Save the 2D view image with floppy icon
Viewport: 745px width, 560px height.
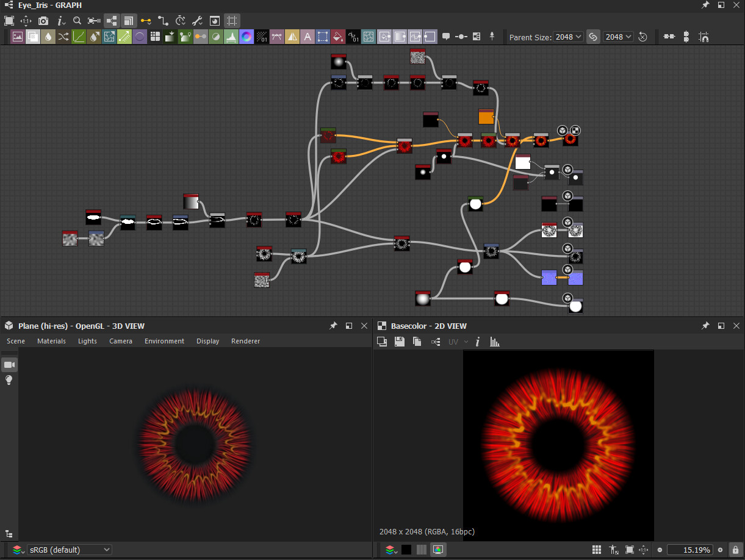click(x=400, y=342)
